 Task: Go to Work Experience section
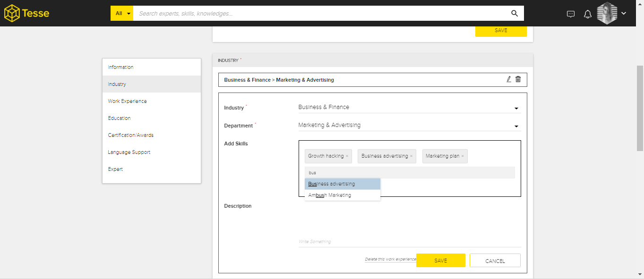coord(152,101)
